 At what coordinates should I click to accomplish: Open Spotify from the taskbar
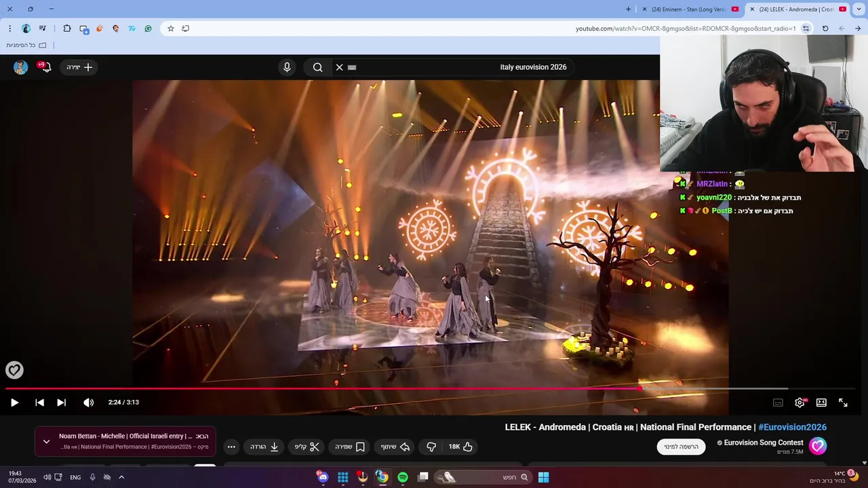(403, 477)
